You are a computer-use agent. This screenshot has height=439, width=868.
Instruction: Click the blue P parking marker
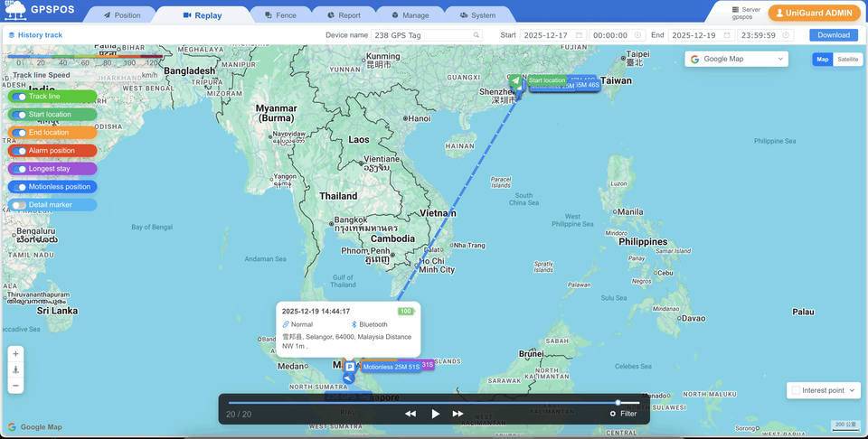point(349,367)
